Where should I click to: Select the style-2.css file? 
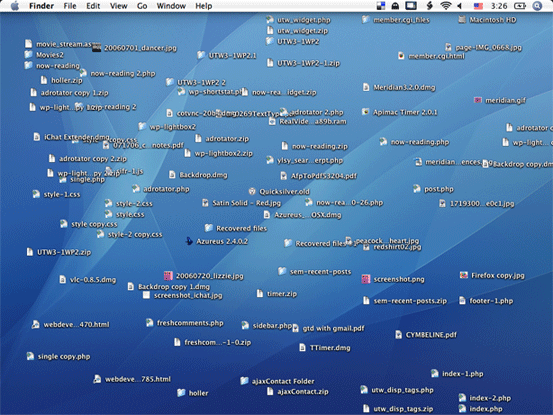click(x=129, y=203)
